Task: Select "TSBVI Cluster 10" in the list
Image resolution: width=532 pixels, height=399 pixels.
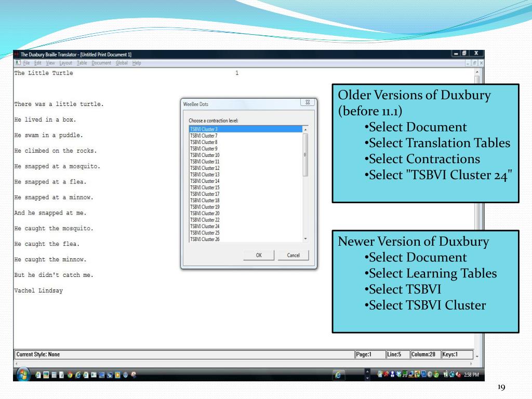Action: [246, 155]
